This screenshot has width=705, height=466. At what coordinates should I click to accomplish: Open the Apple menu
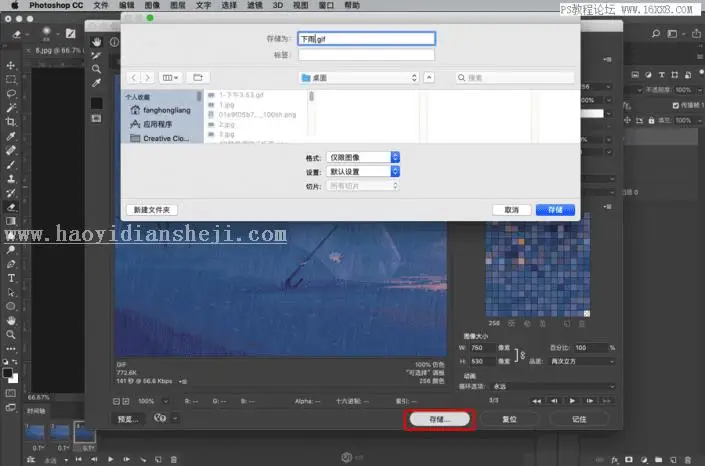15,5
